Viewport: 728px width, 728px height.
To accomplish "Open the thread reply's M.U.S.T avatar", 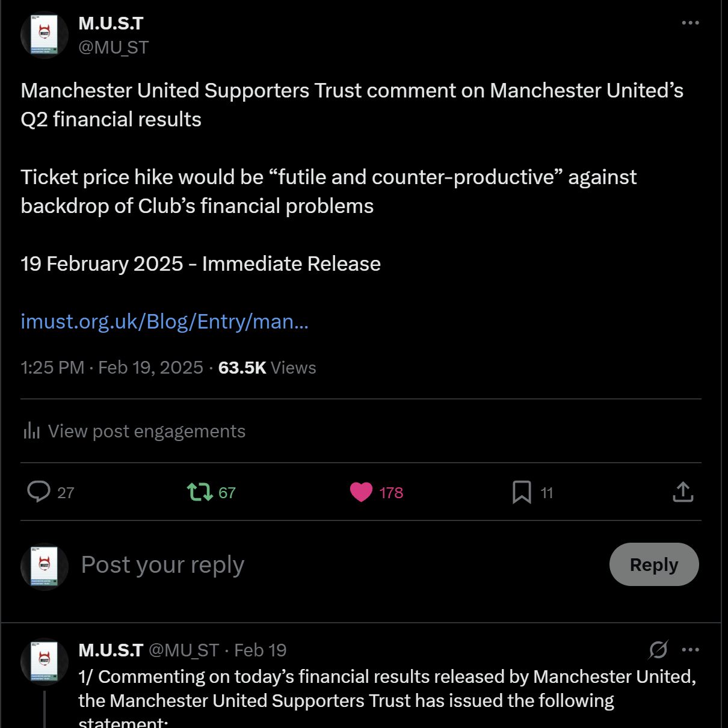I will tap(45, 661).
